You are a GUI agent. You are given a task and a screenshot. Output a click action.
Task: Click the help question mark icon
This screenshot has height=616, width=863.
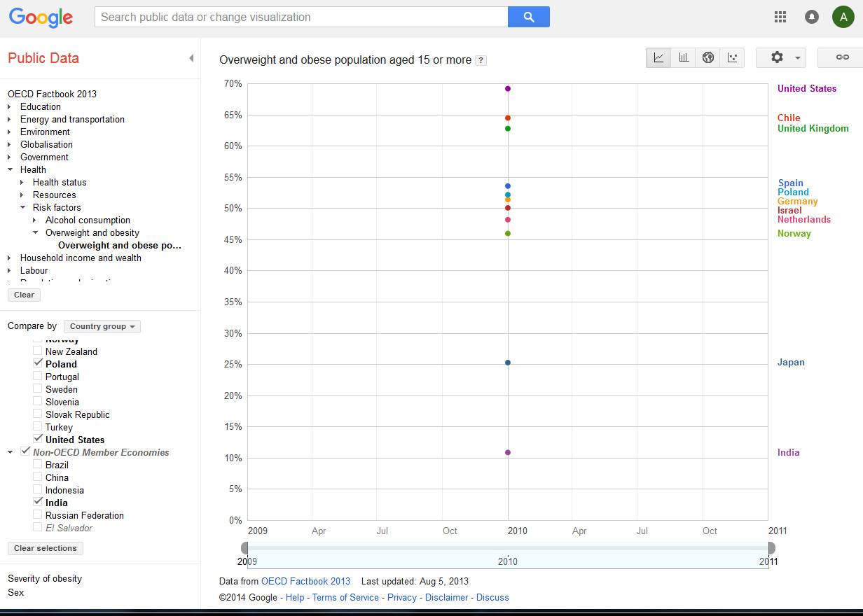point(481,60)
